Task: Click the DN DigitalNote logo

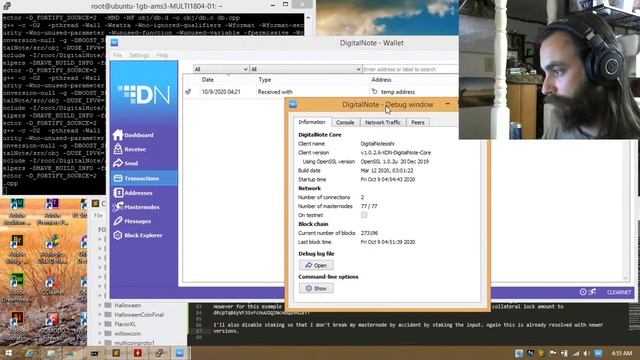Action: click(x=144, y=95)
